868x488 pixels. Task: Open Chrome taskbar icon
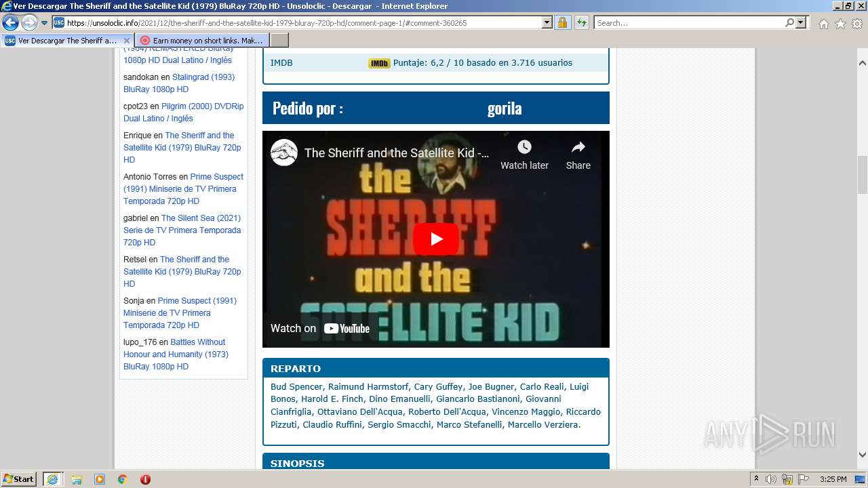coord(123,479)
